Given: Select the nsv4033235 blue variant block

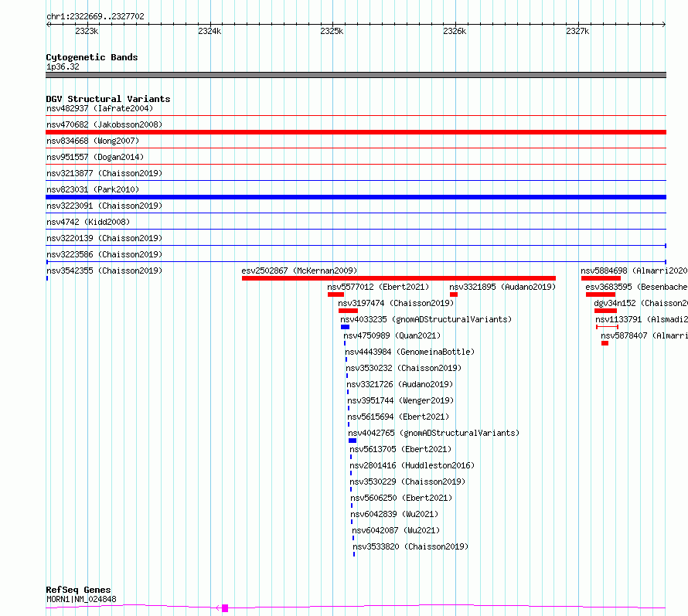Looking at the screenshot, I should pos(346,327).
